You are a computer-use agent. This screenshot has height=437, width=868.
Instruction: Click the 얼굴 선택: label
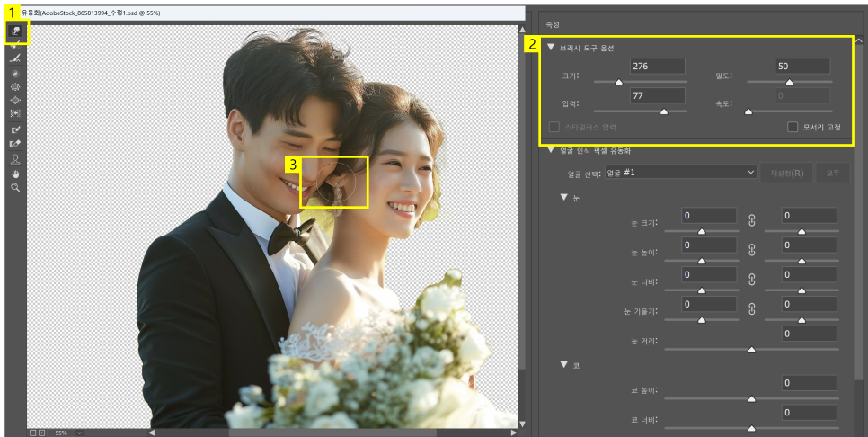coord(583,174)
